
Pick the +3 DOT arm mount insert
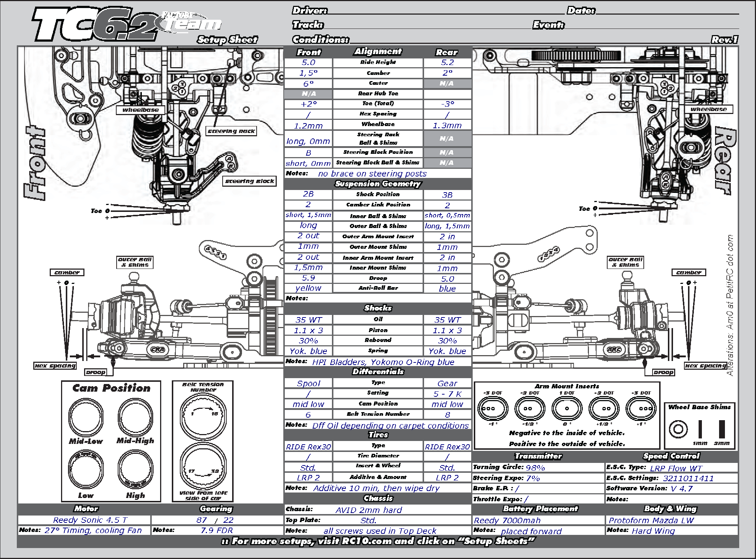click(x=641, y=408)
